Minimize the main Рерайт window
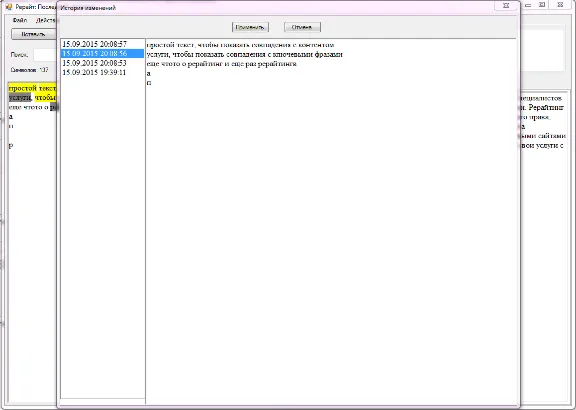The width and height of the screenshot is (576, 410). coord(528,5)
